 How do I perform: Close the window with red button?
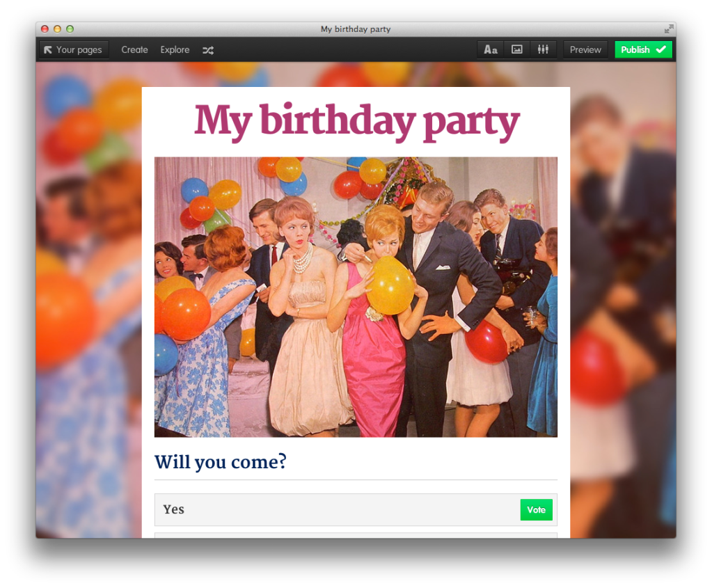[x=45, y=29]
